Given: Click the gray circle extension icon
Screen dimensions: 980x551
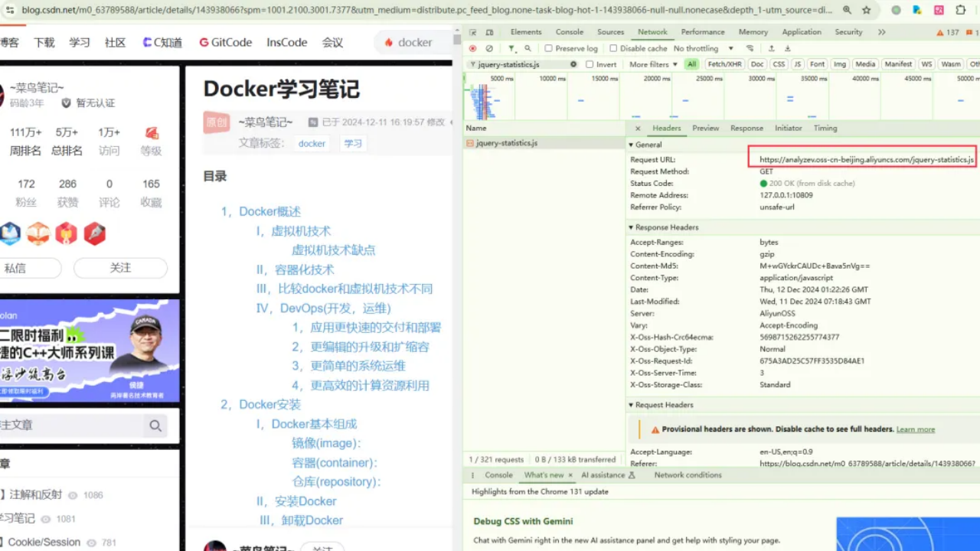Looking at the screenshot, I should [x=896, y=10].
